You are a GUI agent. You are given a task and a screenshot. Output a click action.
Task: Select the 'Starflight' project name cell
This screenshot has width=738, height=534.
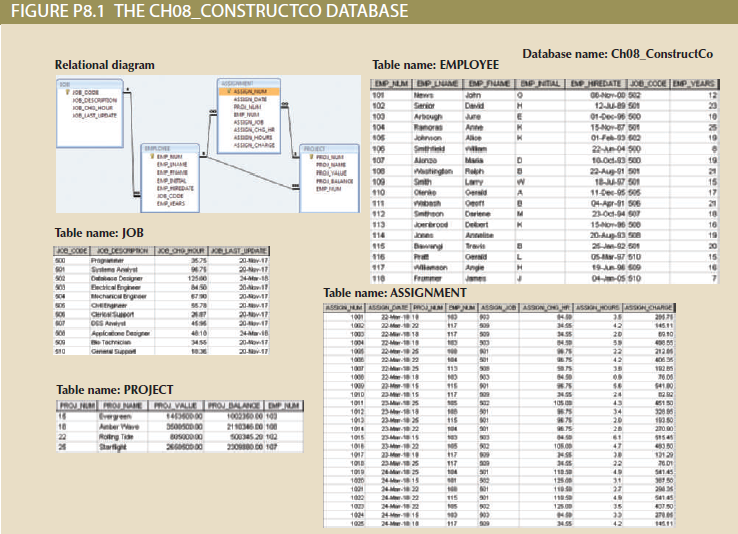click(122, 447)
